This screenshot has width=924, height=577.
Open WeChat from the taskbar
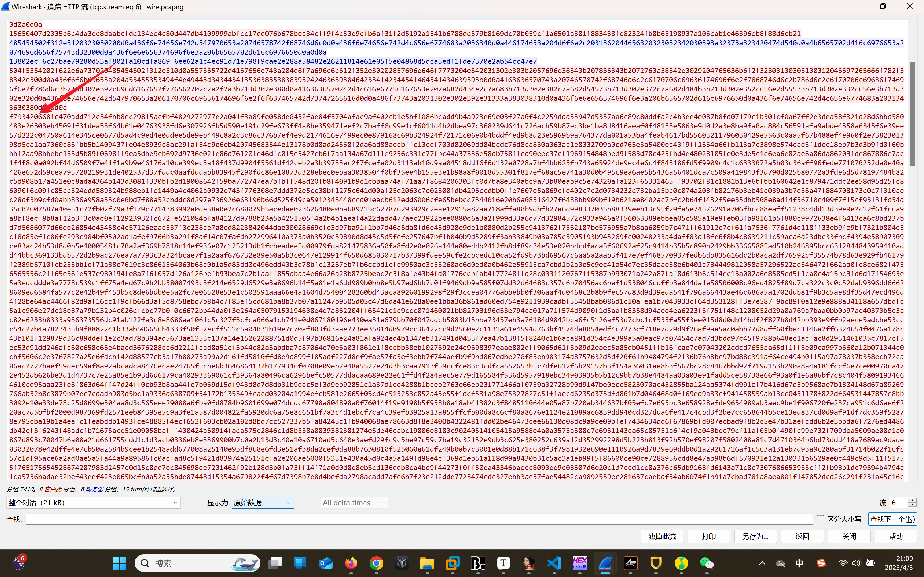tap(706, 563)
